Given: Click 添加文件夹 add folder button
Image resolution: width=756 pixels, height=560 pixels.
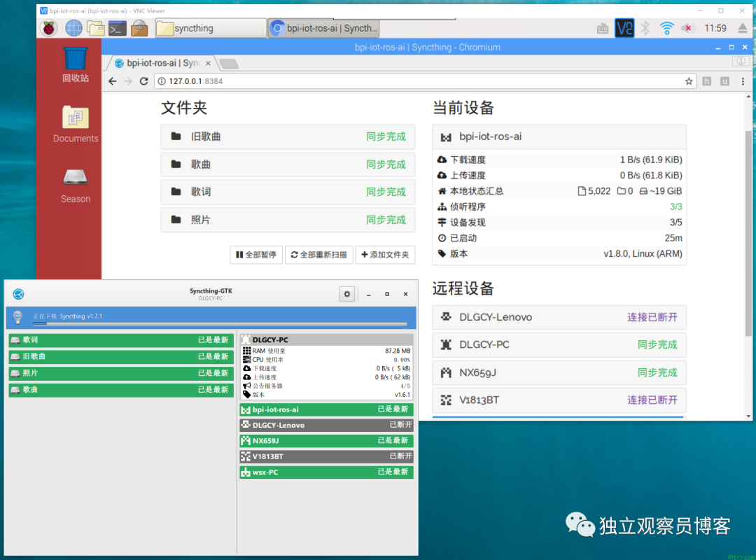Looking at the screenshot, I should point(385,255).
